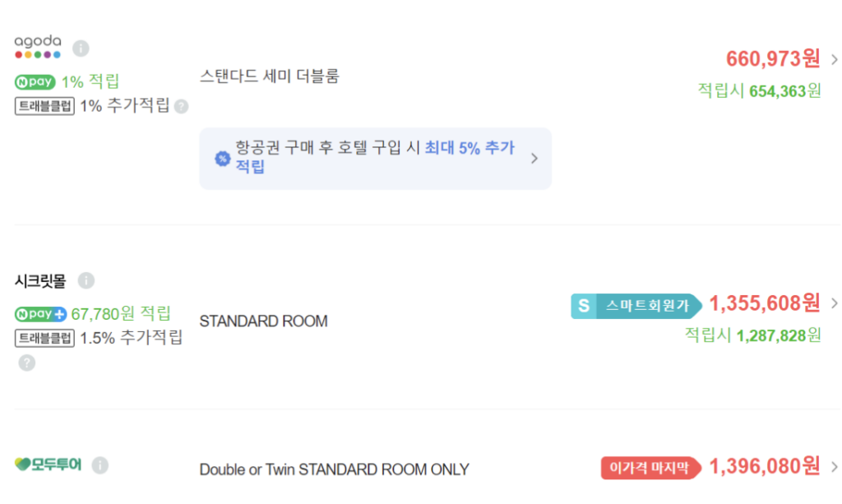This screenshot has width=842, height=504.
Task: Click the 스마트회원가 badge
Action: coord(636,306)
